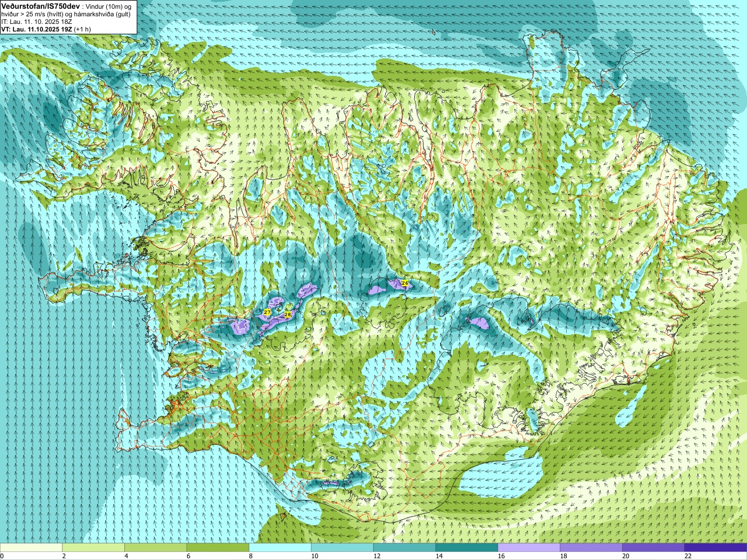This screenshot has height=560, width=747.
Task: Click the legend scale value 22
Action: (x=688, y=556)
